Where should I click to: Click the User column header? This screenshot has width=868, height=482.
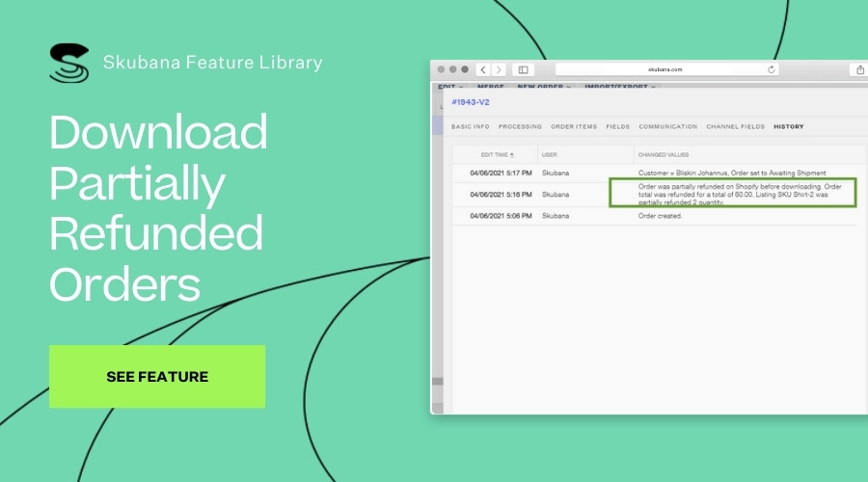(549, 155)
